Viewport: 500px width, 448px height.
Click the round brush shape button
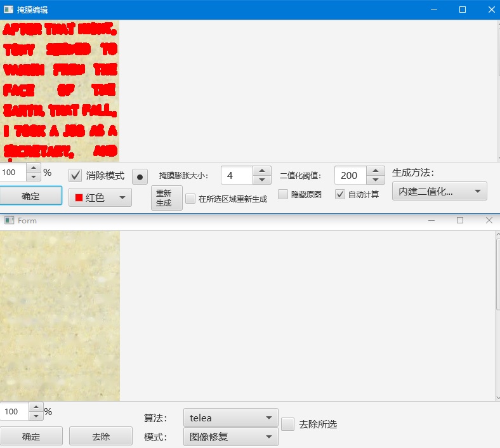point(140,176)
